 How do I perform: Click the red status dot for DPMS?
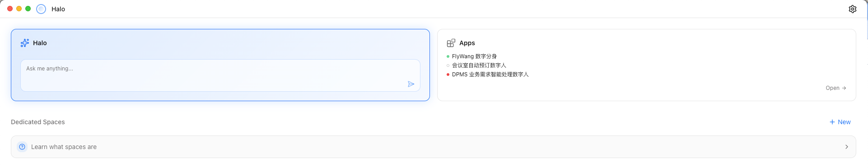coord(448,75)
